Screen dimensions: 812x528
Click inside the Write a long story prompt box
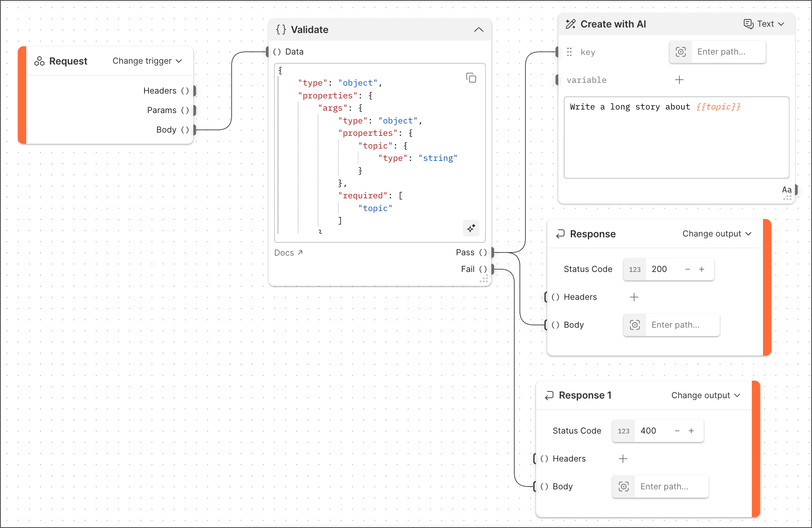(x=676, y=137)
